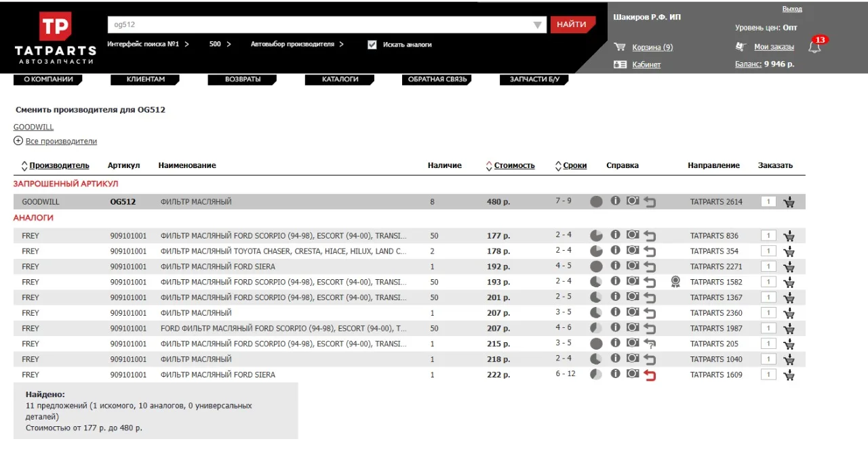Open the Мои заказы link
Image resolution: width=868 pixels, height=454 pixels.
coord(774,47)
